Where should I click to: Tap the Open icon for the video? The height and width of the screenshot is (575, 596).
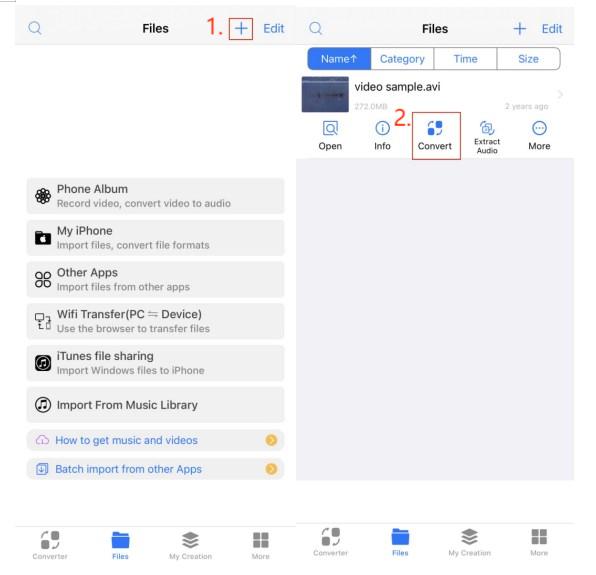(330, 128)
